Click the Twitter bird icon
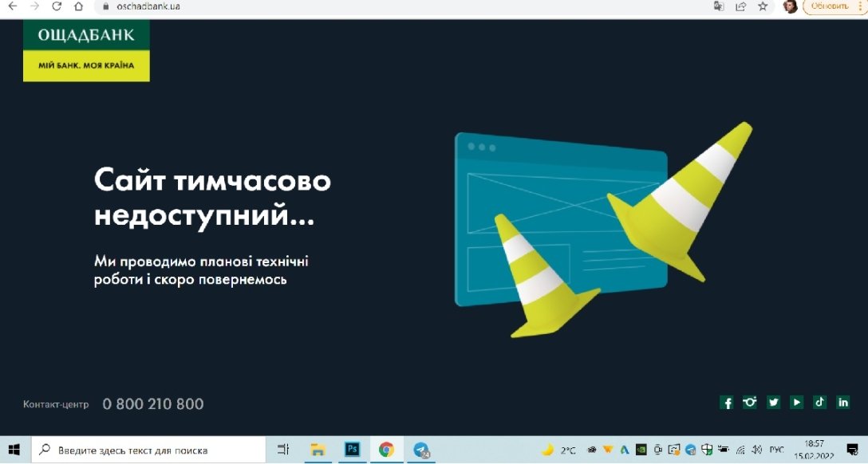Image resolution: width=868 pixels, height=464 pixels. point(774,403)
